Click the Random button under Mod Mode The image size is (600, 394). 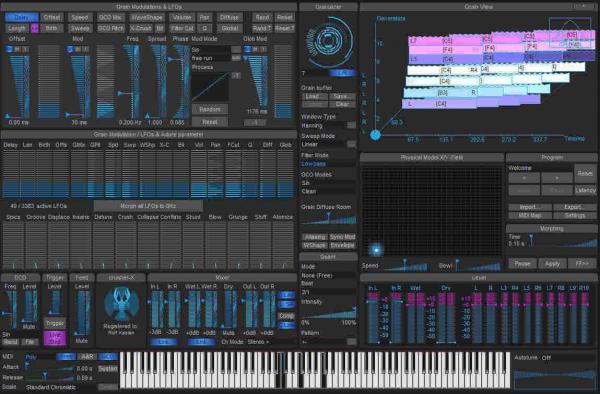[x=210, y=109]
